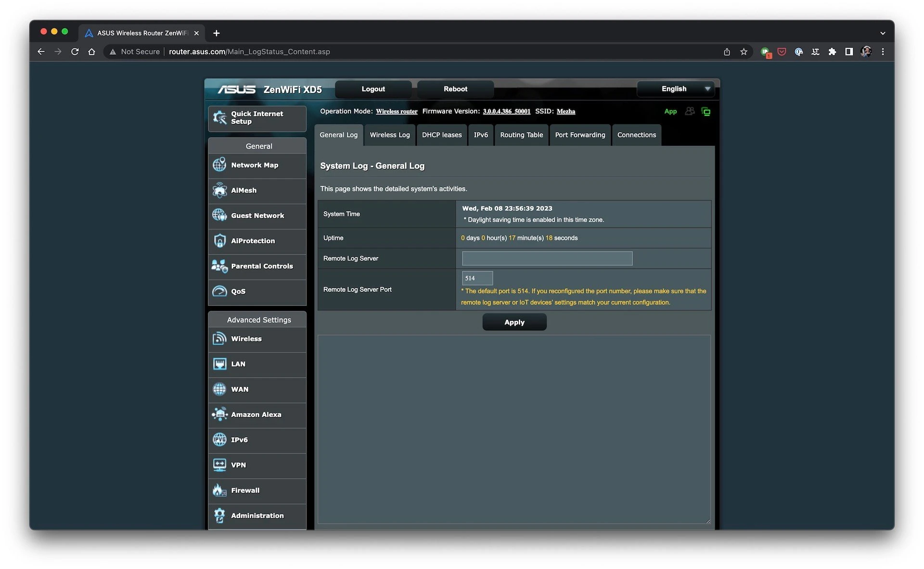Viewport: 924px width, 569px height.
Task: Click the Firewall flame icon
Action: coord(219,490)
